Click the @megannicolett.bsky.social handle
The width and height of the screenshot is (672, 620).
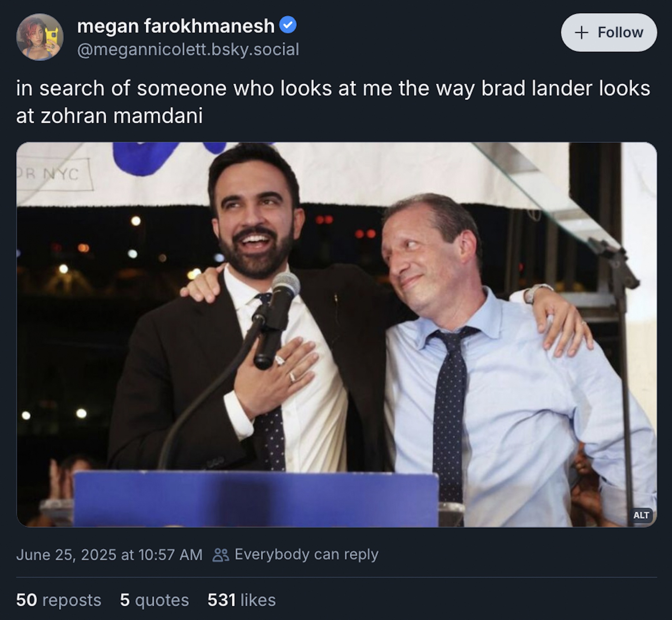point(188,50)
